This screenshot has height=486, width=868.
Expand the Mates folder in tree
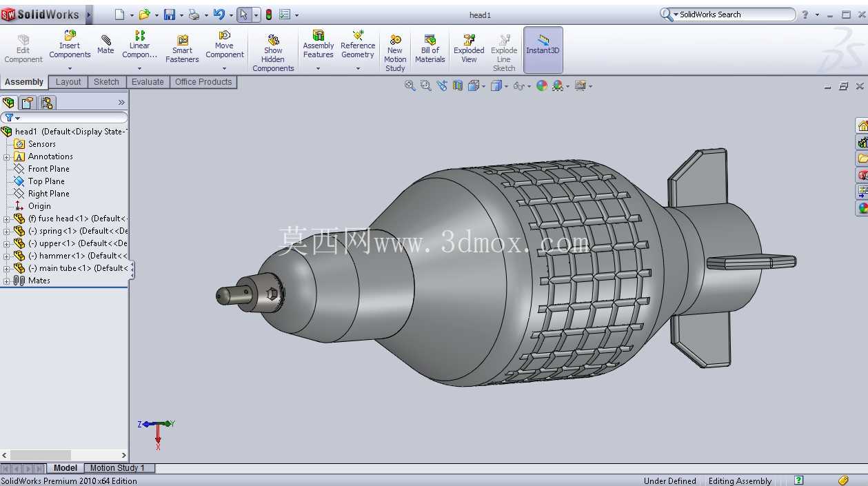(6, 281)
